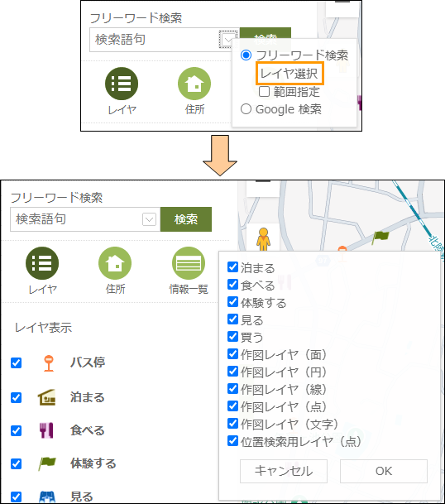Toggle the 範囲指定 checkbox
Image resolution: width=445 pixels, height=504 pixels.
click(264, 92)
